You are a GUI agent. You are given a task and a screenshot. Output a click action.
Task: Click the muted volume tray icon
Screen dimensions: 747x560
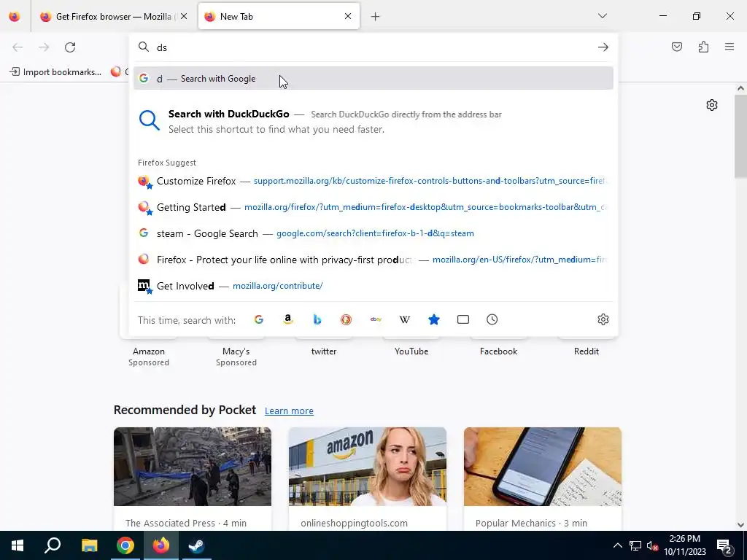(653, 545)
